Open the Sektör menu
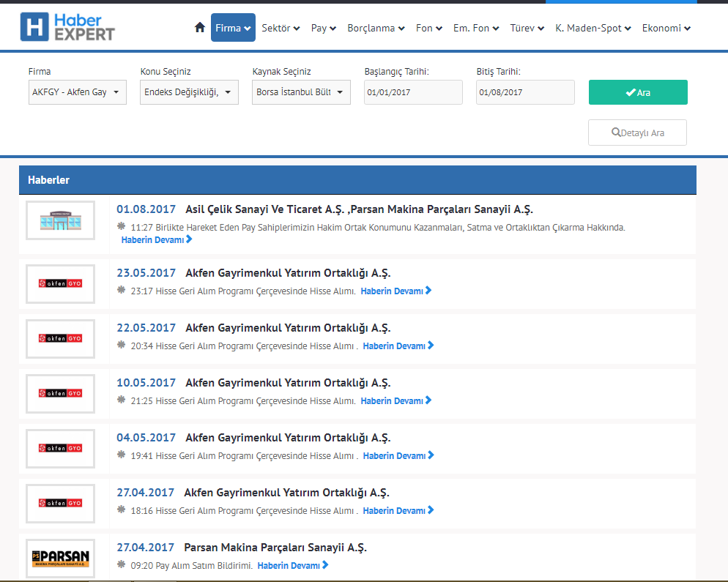The height and width of the screenshot is (582, 728). click(x=281, y=28)
